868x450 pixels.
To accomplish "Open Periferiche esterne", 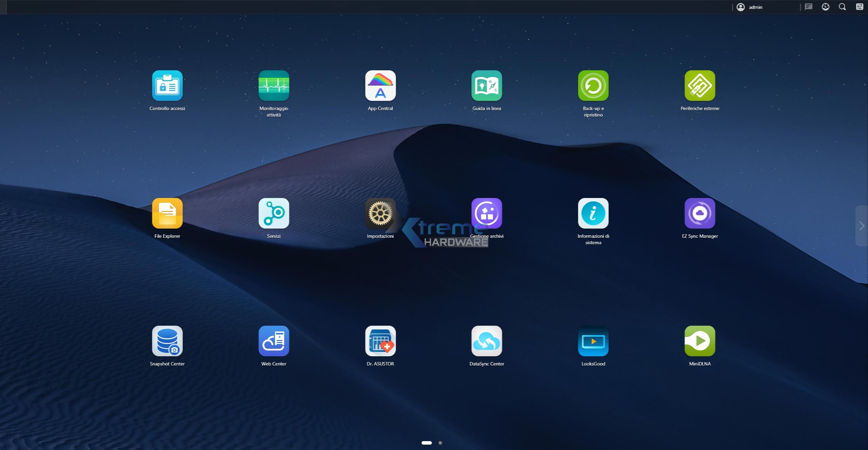I will [x=700, y=86].
